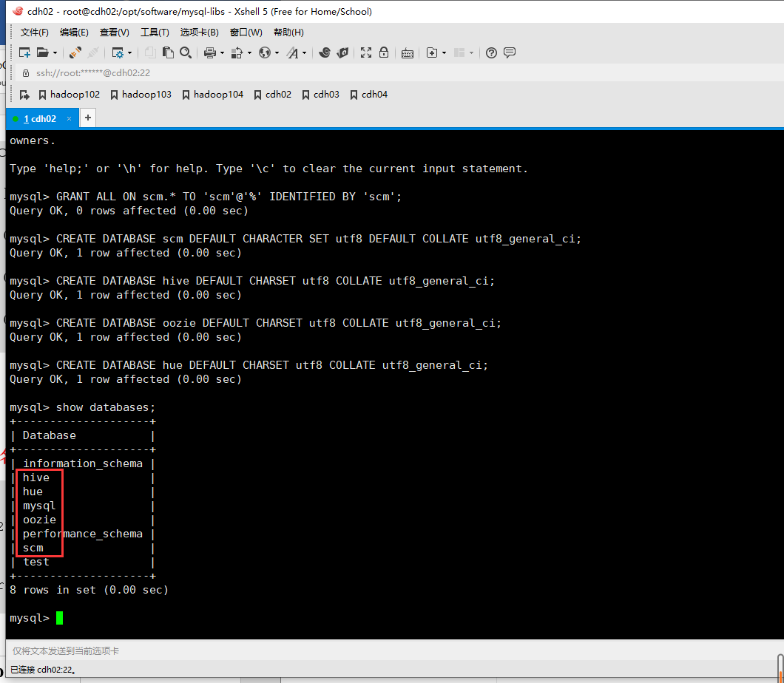Open the 选项卡(B) menu

coord(200,33)
